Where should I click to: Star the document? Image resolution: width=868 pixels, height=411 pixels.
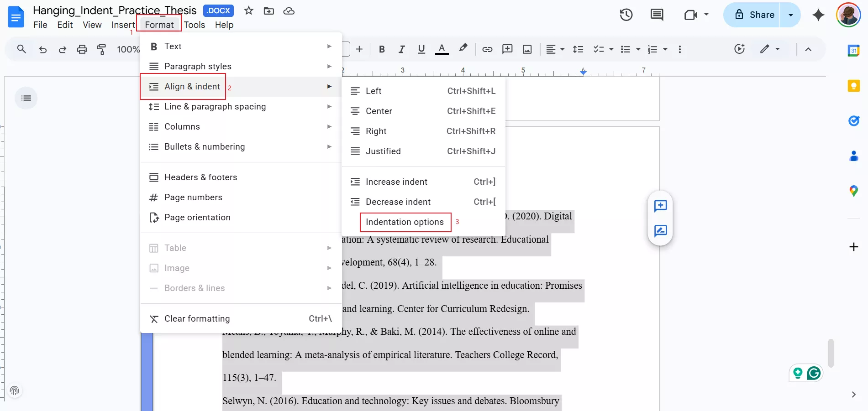coord(249,10)
